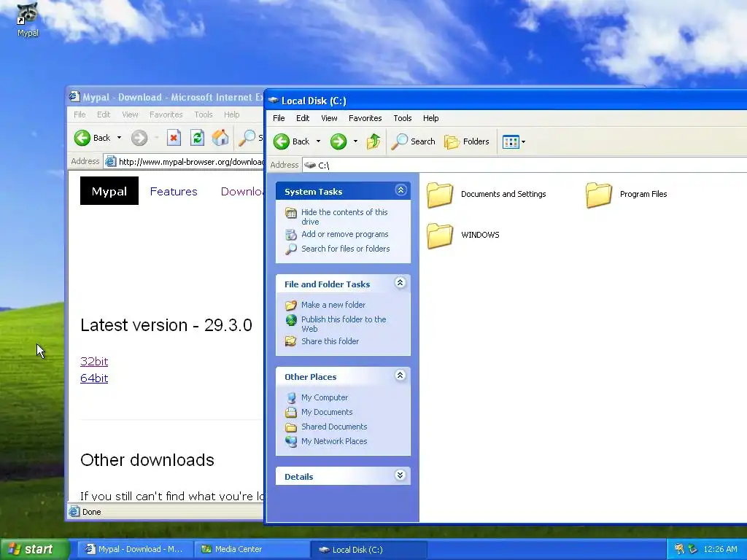This screenshot has width=747, height=560.
Task: Expand the Details panel
Action: (x=400, y=475)
